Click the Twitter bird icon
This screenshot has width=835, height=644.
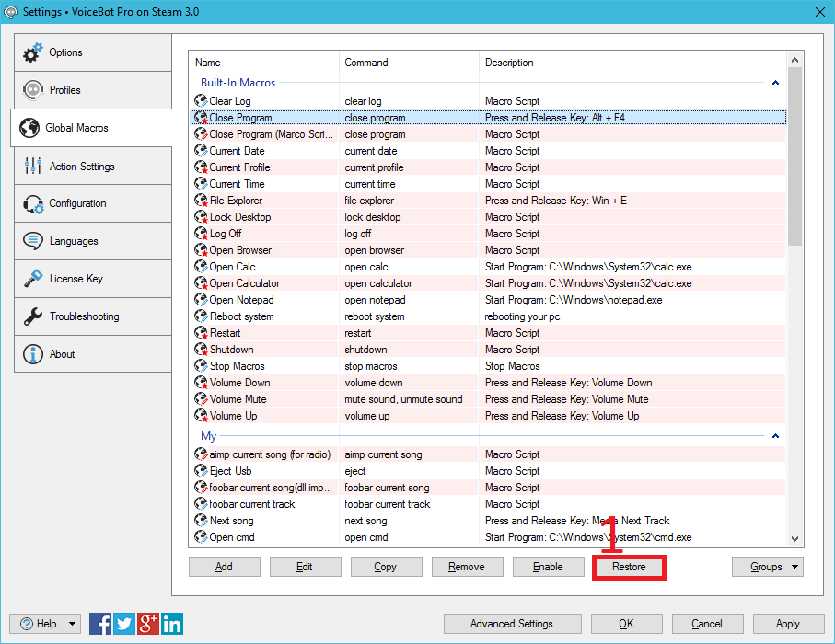pyautogui.click(x=124, y=624)
